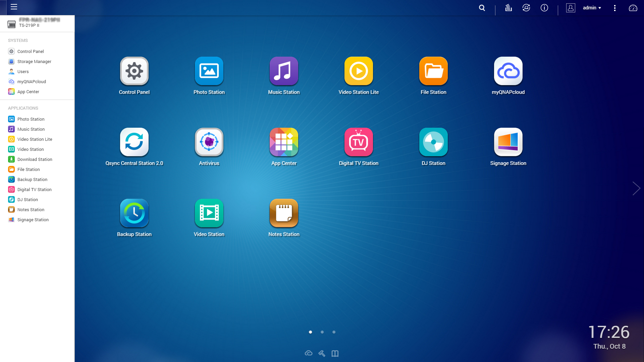Viewport: 644px width, 362px height.
Task: Switch to the first desktop page dot
Action: pyautogui.click(x=310, y=332)
